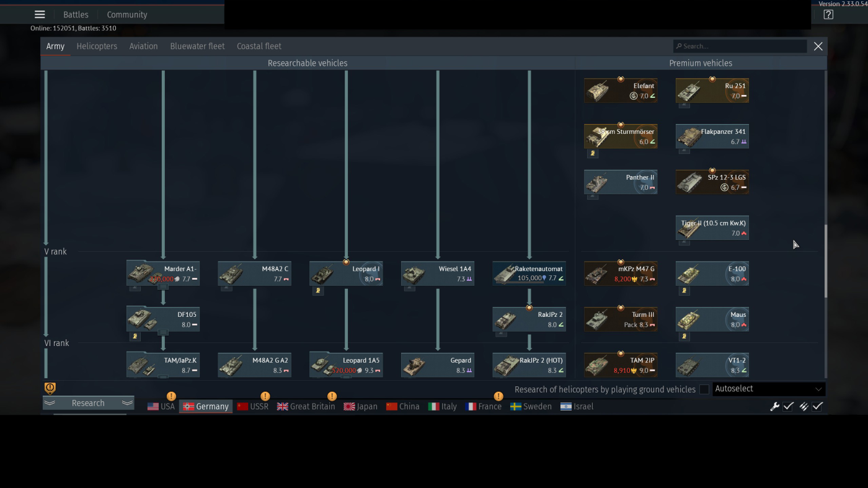Image resolution: width=868 pixels, height=488 pixels.
Task: Select the Elefant premium tank
Action: point(621,91)
